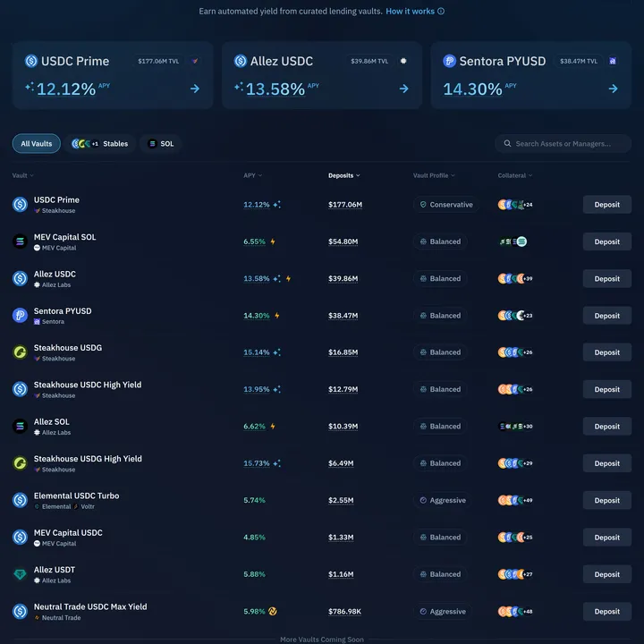
Task: Click the info icon beside How it works
Action: pos(441,12)
